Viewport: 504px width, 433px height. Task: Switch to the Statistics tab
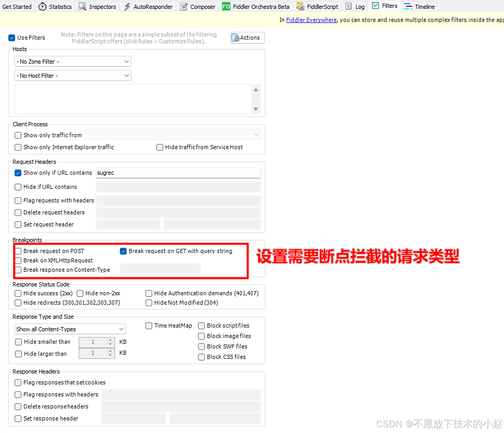[55, 6]
